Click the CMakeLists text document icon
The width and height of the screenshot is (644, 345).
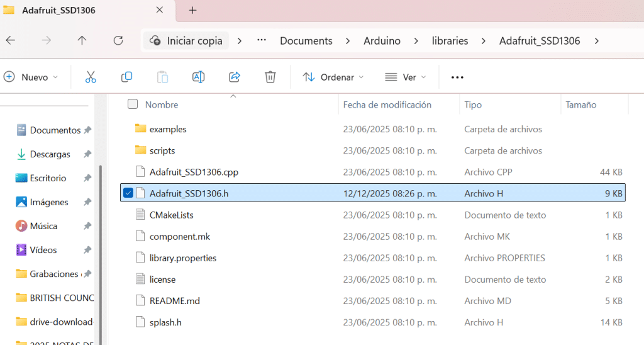(140, 215)
